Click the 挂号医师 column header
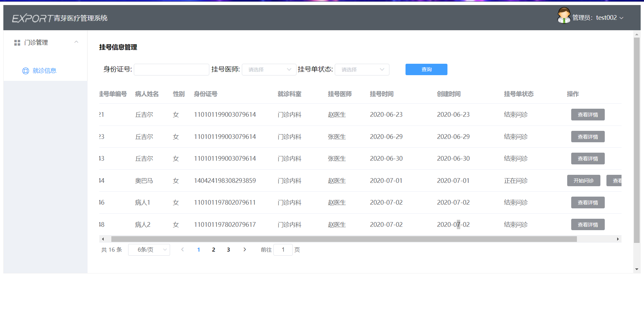This screenshot has height=309, width=644. (x=340, y=94)
